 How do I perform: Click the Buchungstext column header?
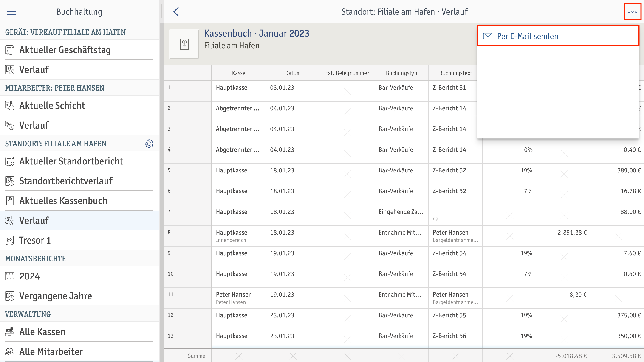click(455, 73)
